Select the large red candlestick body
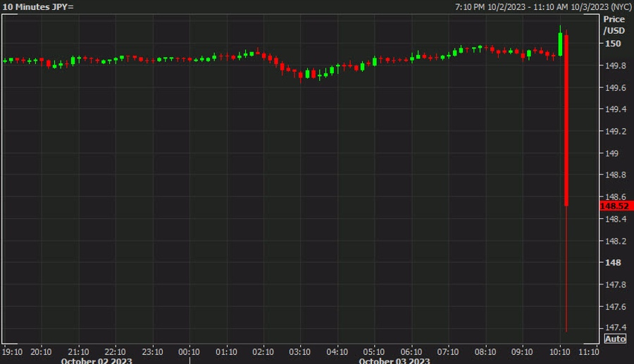634x364 pixels. [566, 121]
